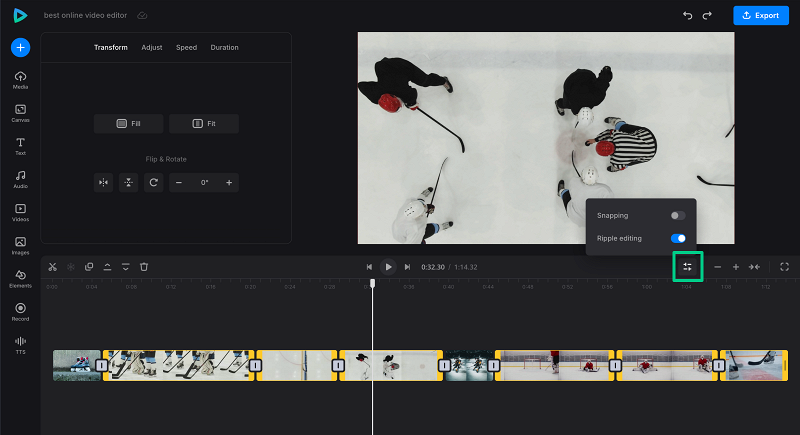
Task: Select the sneakers clip on timeline
Action: [77, 365]
